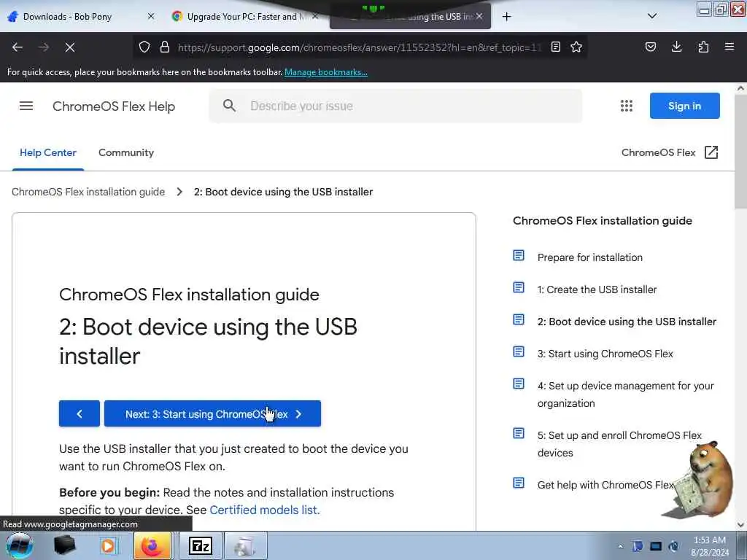
Task: Click document icon beside Create the USB installer
Action: [x=519, y=287]
